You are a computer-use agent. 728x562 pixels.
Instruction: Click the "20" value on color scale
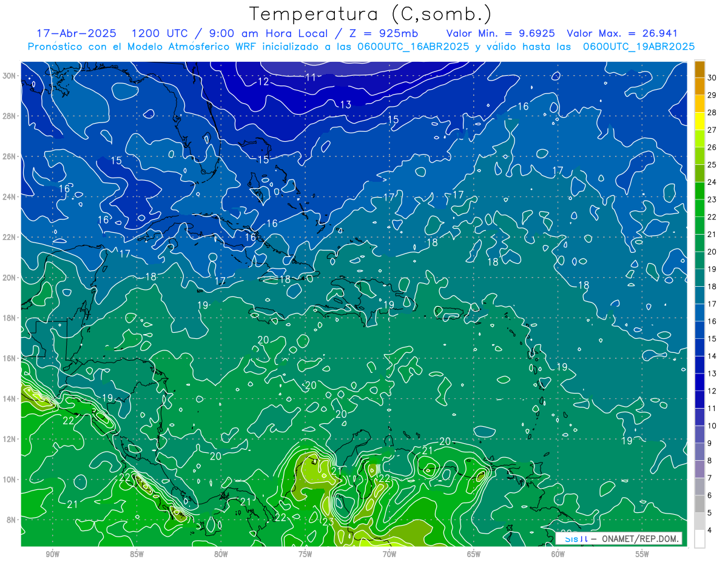click(712, 252)
